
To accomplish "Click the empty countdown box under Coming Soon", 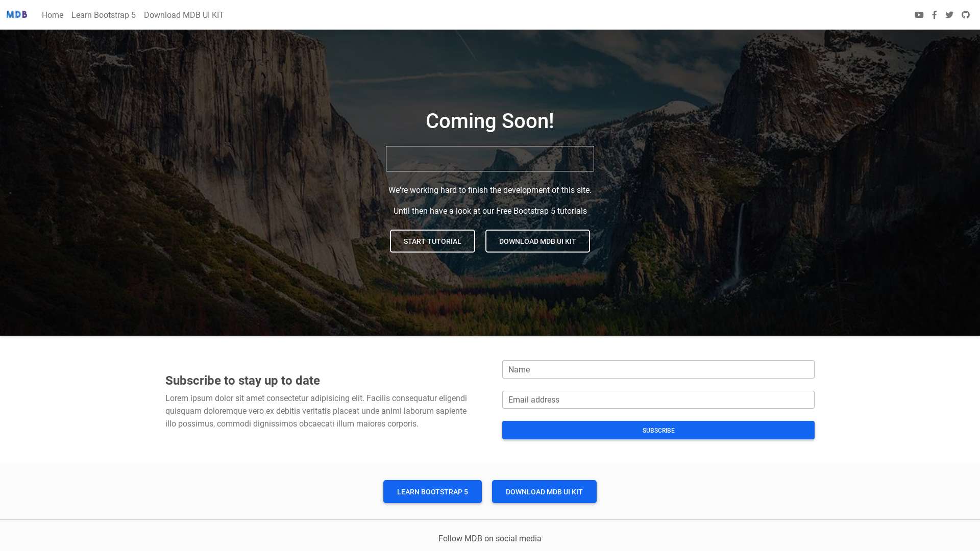I will pos(490,159).
